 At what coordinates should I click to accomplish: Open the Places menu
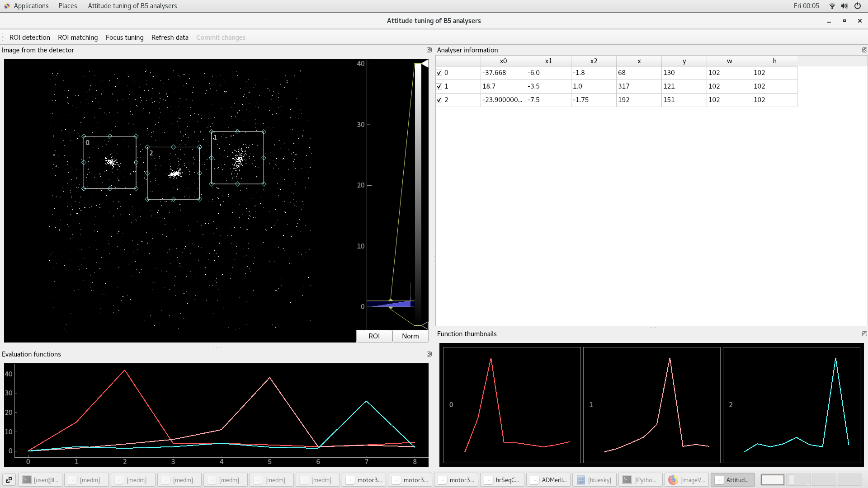(67, 6)
